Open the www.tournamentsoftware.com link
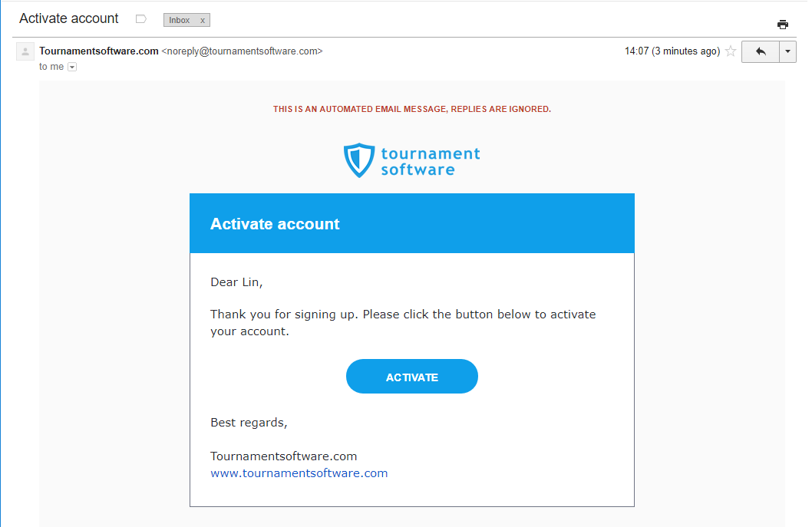The width and height of the screenshot is (812, 527). click(x=299, y=473)
